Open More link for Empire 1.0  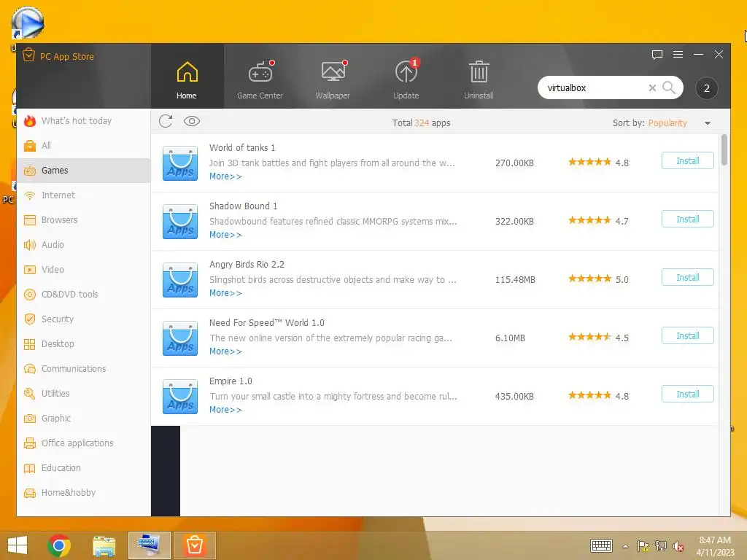[x=225, y=410]
